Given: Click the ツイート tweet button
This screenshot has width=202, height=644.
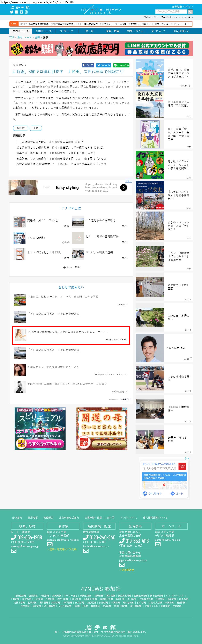Looking at the screenshot, I should click(104, 65).
